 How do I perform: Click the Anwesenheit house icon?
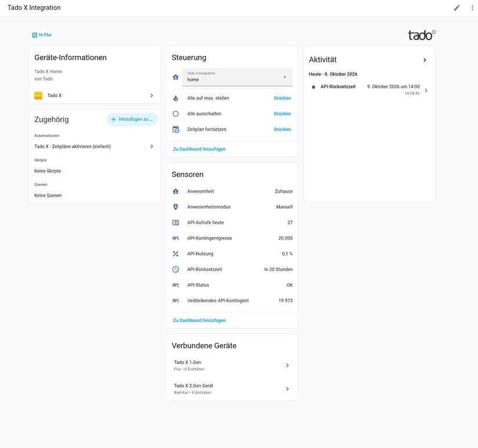175,192
